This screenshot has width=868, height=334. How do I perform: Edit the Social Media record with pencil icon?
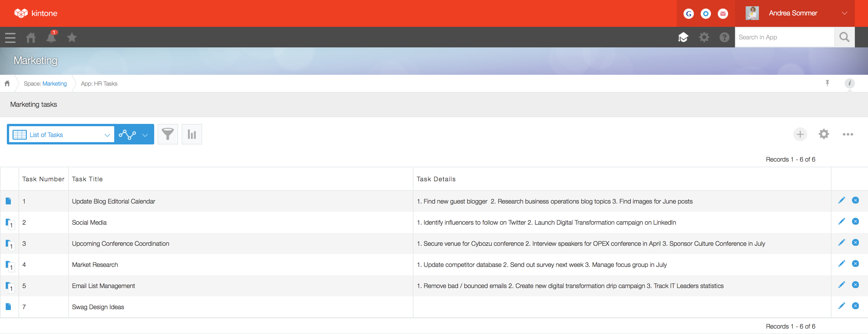tap(841, 222)
